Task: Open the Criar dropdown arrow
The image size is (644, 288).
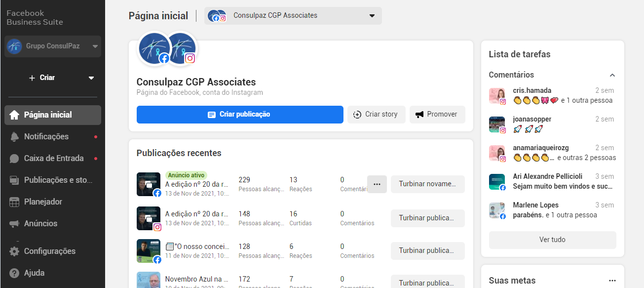Action: (x=91, y=78)
